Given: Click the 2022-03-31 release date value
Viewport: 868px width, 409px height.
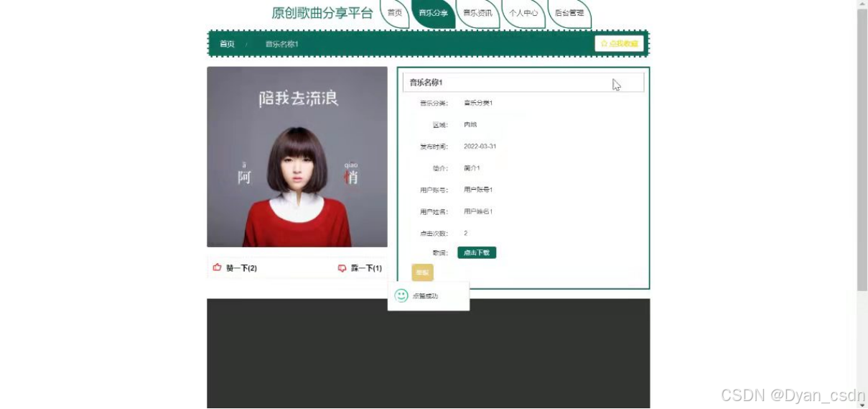Looking at the screenshot, I should point(480,146).
